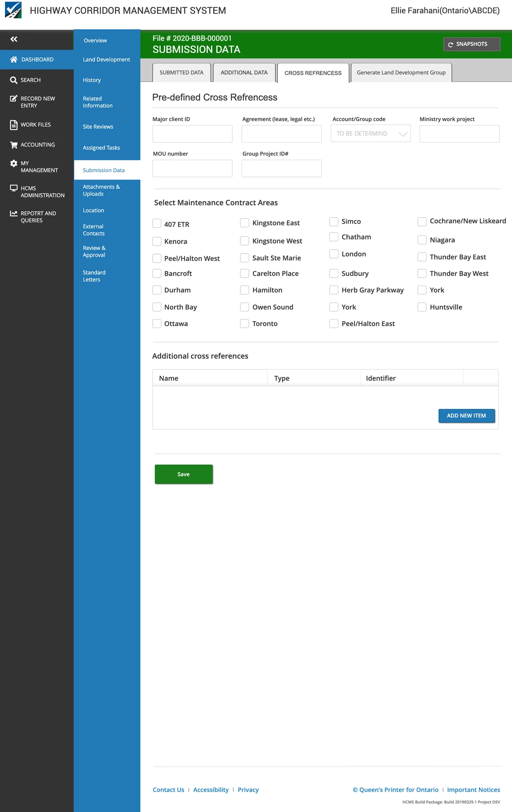The image size is (512, 812).
Task: Check the 407 ETR checkbox
Action: tap(157, 223)
